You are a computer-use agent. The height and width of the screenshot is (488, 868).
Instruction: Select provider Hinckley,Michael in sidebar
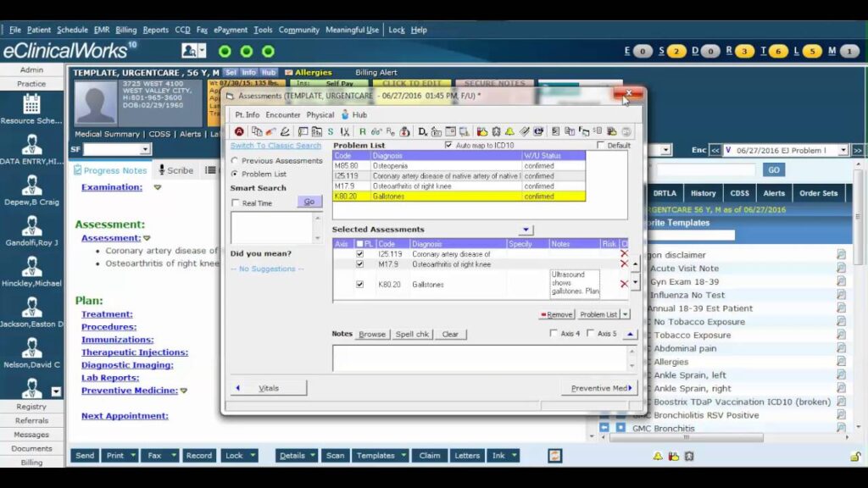(x=31, y=272)
